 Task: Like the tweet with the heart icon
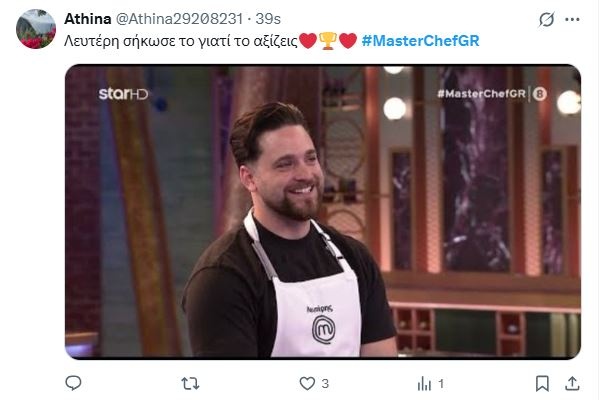(x=307, y=384)
